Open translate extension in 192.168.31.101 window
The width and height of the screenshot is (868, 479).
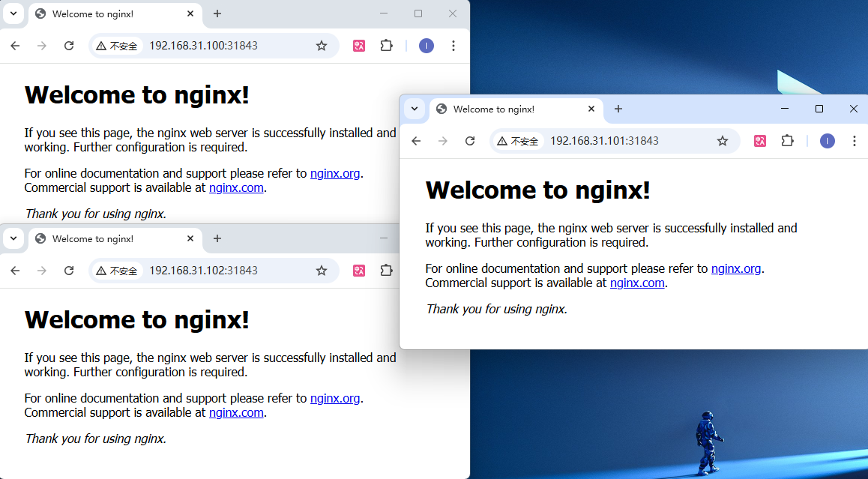pos(759,141)
